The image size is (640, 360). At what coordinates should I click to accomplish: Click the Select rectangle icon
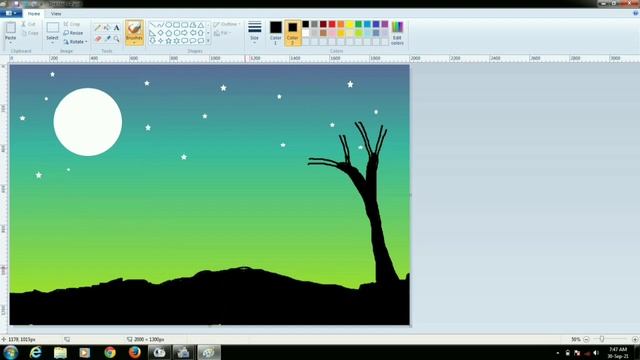click(52, 28)
